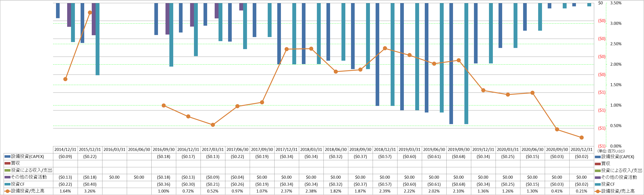The image size is (644, 195).
Task: Click the ($0.04) その他の投資活動 cell for 2017/06/30
Action: coord(237,177)
